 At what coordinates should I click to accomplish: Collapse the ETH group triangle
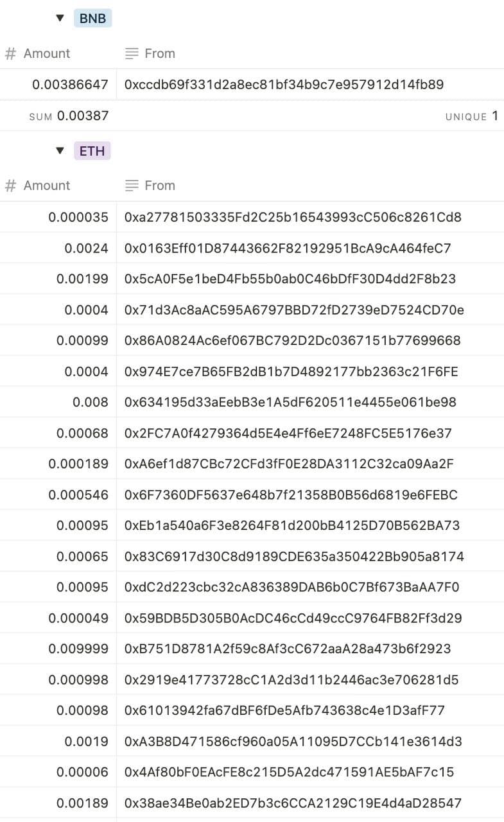tap(60, 150)
